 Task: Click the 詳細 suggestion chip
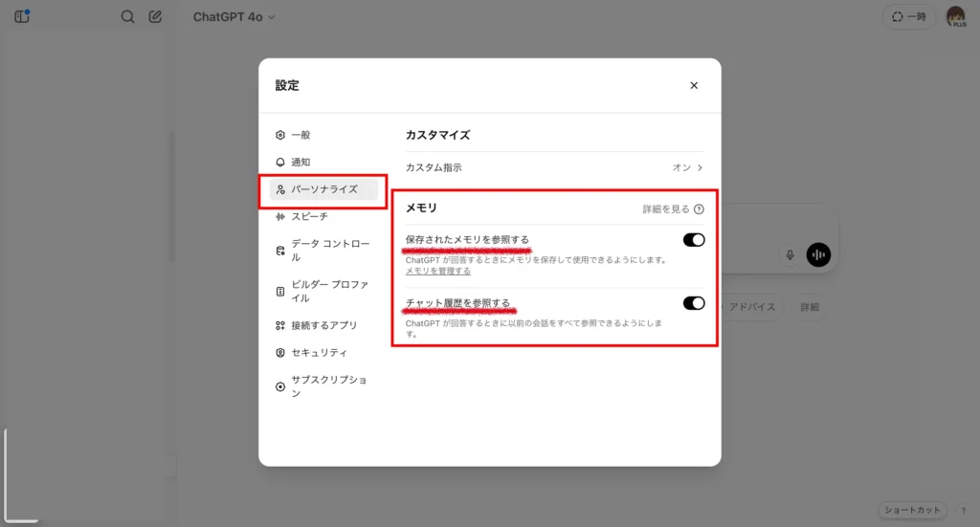[x=810, y=307]
